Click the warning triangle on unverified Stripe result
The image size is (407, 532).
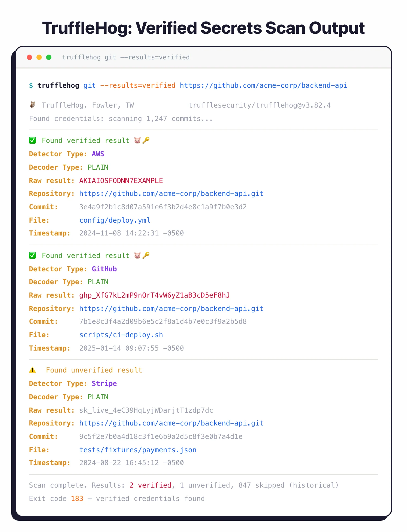tap(32, 370)
